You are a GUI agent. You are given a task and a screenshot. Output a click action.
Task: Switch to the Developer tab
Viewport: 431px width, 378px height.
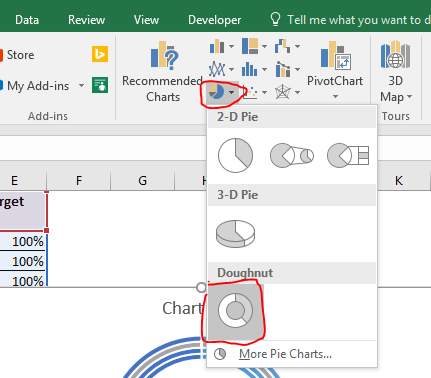point(214,20)
